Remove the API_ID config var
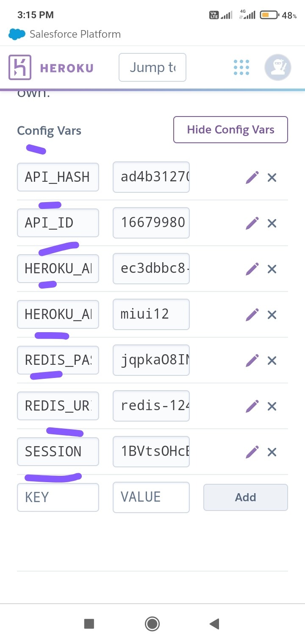This screenshot has width=305, height=644. click(272, 223)
